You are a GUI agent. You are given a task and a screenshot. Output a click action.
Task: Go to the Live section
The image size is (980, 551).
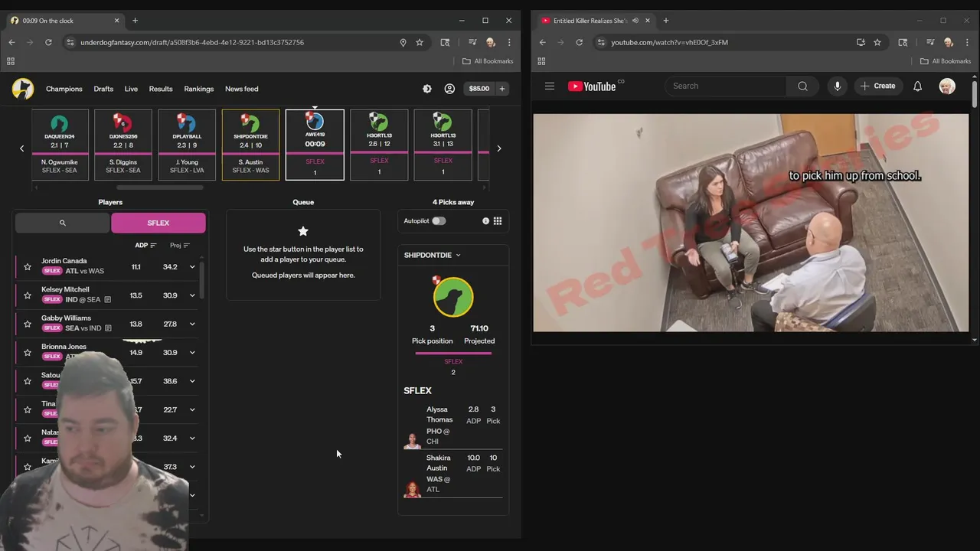point(131,89)
